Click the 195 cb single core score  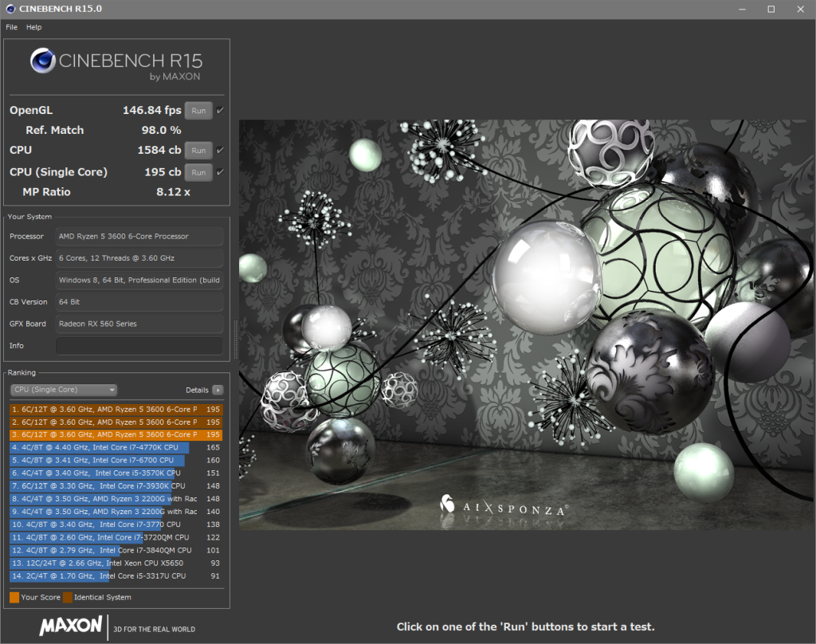pos(163,172)
